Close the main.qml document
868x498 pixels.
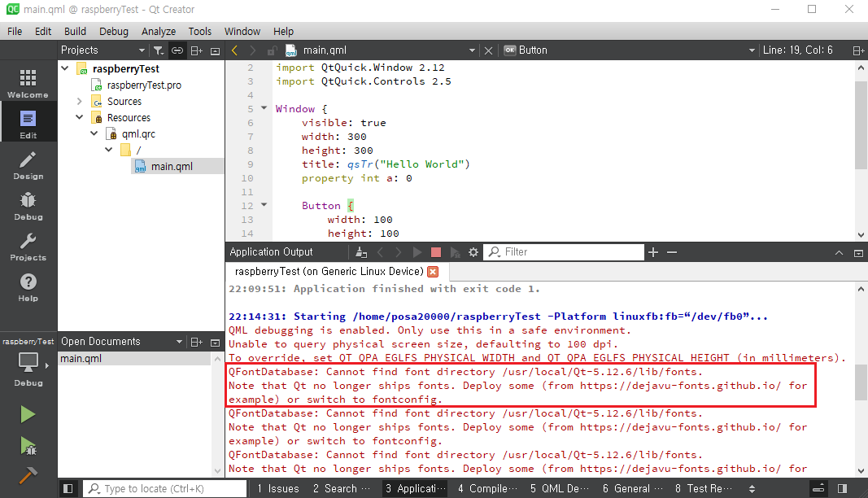[x=488, y=50]
